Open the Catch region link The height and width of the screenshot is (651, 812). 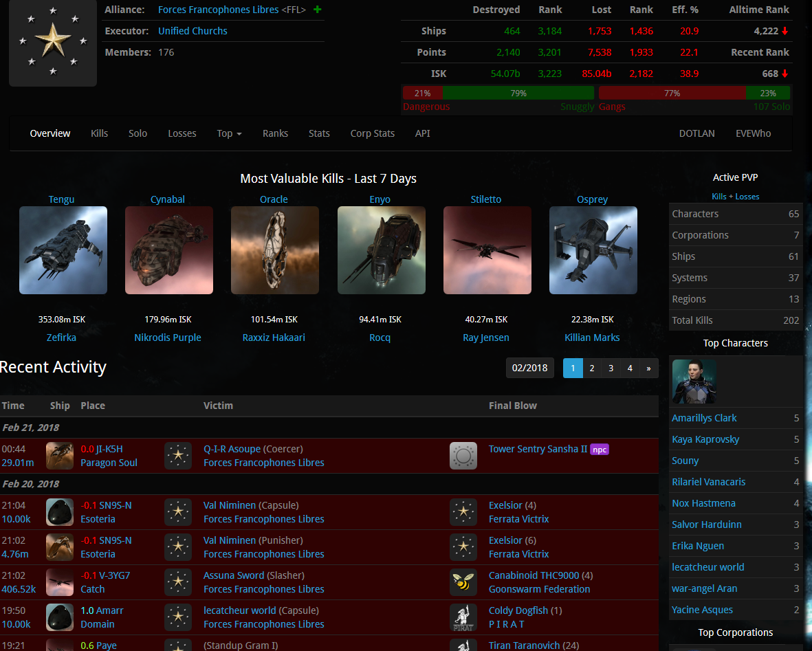point(93,589)
